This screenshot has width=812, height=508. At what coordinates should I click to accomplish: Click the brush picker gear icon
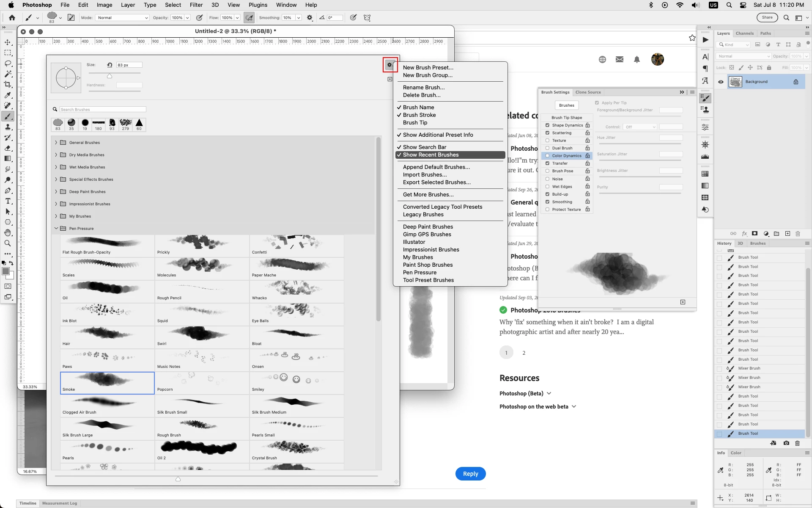pos(390,65)
